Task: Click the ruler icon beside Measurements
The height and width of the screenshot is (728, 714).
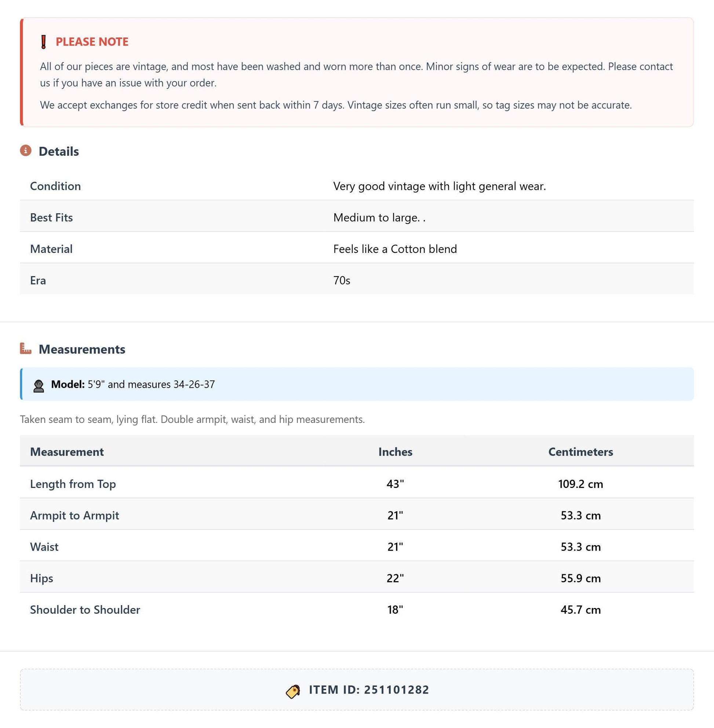Action: click(x=26, y=348)
